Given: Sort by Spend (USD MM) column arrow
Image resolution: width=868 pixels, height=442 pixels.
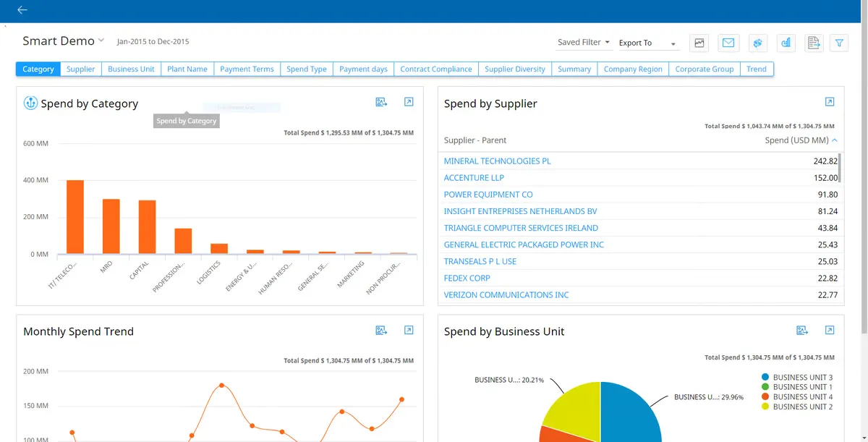Looking at the screenshot, I should [x=835, y=140].
